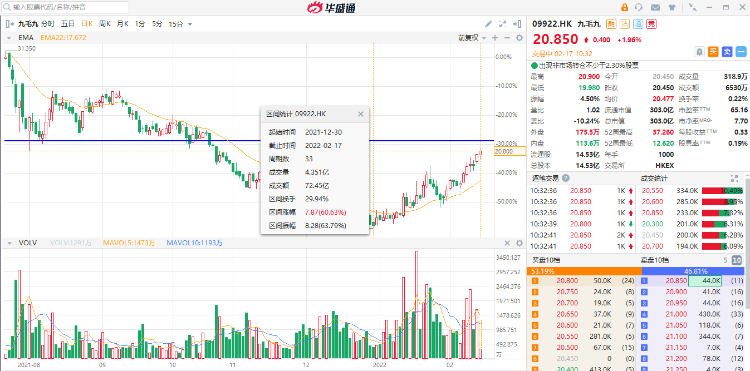Switch to the 分时 intraday tab
The image size is (750, 371).
[x=47, y=23]
